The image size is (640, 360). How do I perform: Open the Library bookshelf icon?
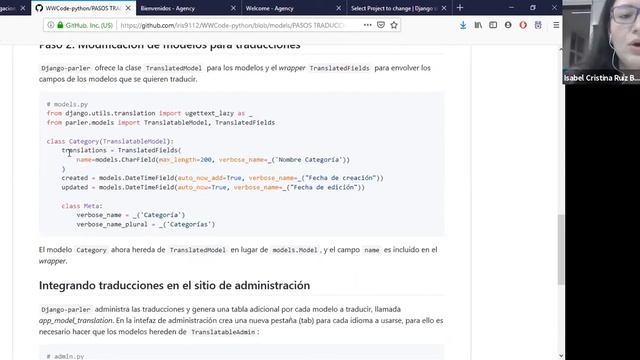478,25
